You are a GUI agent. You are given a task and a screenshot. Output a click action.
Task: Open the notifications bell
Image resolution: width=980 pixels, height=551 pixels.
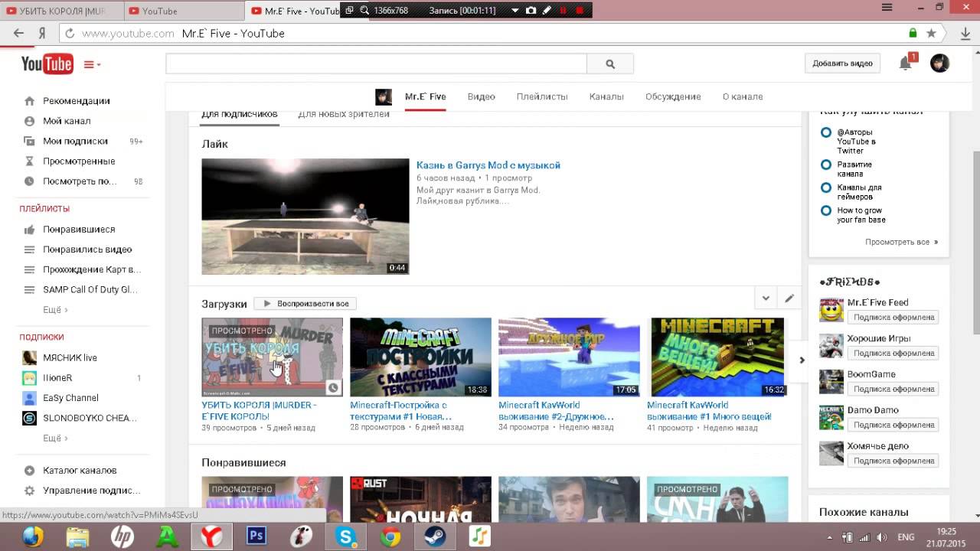(x=906, y=64)
